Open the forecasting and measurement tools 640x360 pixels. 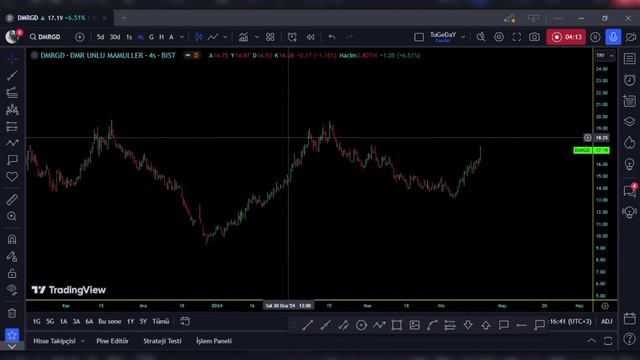(x=12, y=126)
